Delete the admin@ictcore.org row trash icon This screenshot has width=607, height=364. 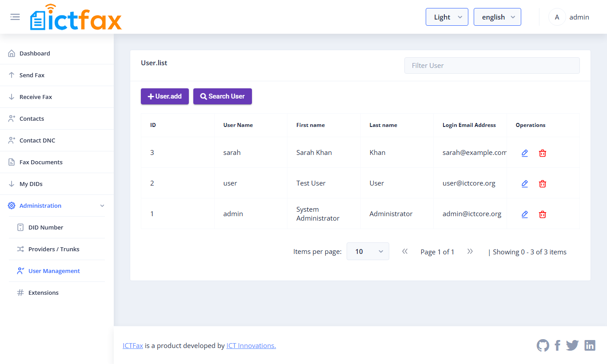tap(543, 214)
